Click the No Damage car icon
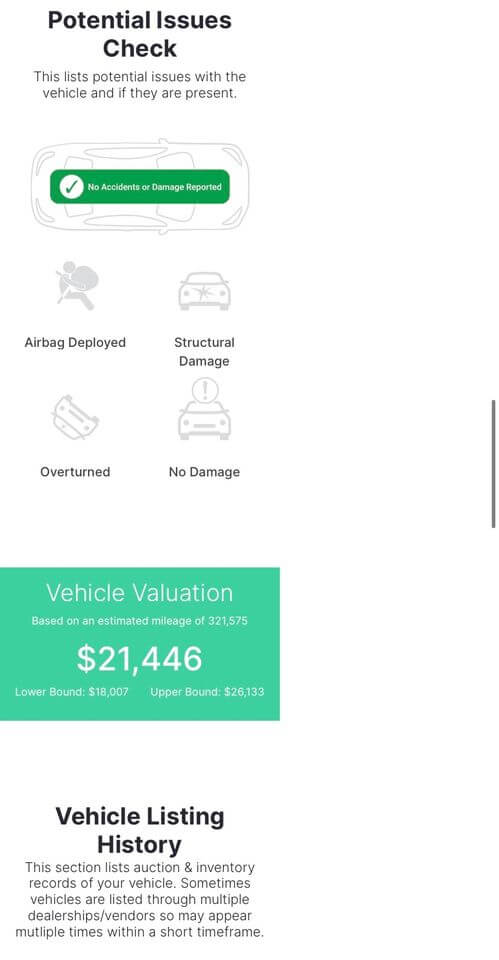This screenshot has width=499, height=960. click(204, 408)
